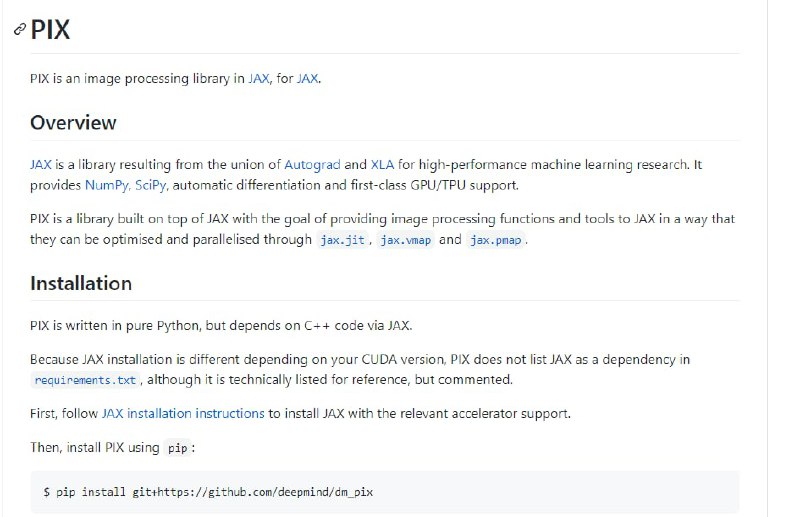Click the anchor link icon beside PIX heading
Image resolution: width=800 pixels, height=517 pixels.
(x=19, y=29)
